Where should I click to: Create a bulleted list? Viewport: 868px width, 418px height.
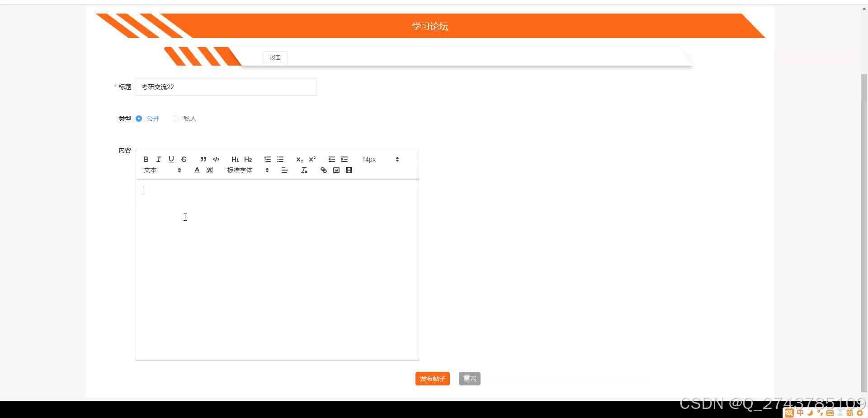(280, 159)
